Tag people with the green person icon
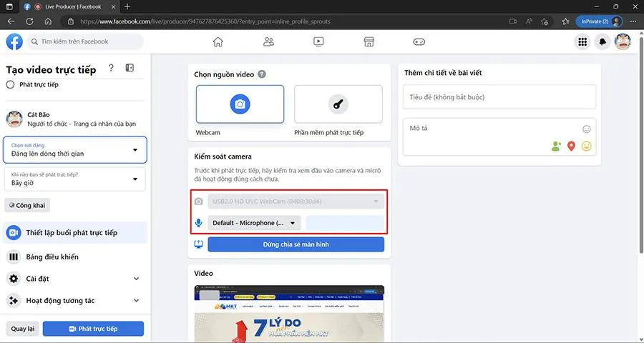This screenshot has height=343, width=644. (556, 146)
